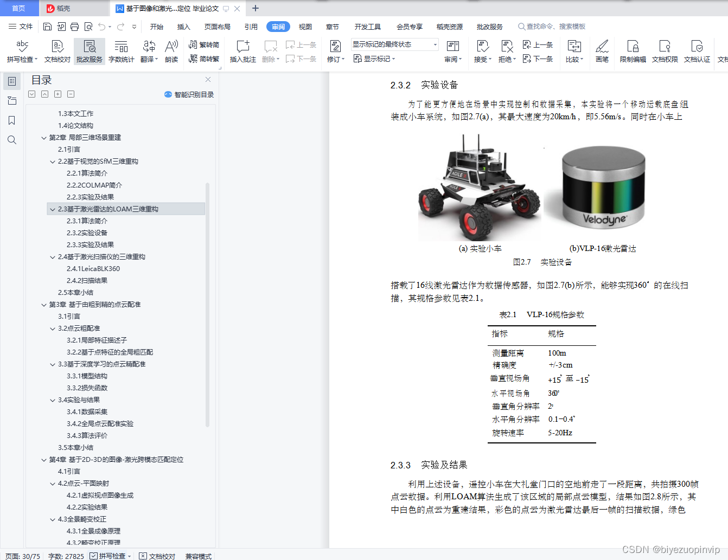Click the Undo arrow icon

tap(102, 27)
